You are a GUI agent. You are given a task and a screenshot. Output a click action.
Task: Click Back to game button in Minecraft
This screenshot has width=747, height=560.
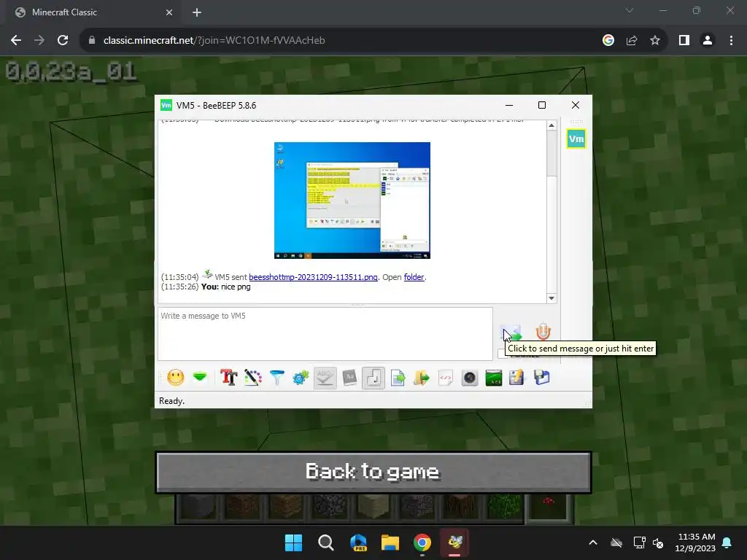click(373, 472)
